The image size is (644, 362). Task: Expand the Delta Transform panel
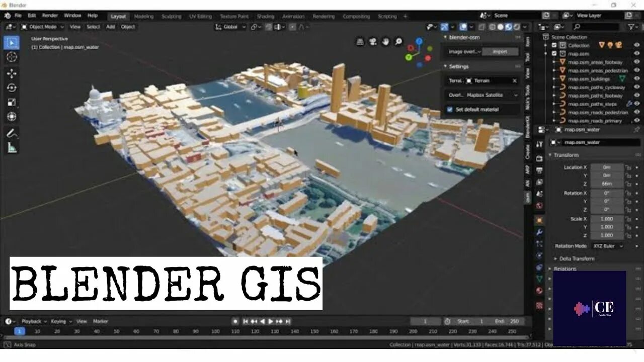point(574,258)
